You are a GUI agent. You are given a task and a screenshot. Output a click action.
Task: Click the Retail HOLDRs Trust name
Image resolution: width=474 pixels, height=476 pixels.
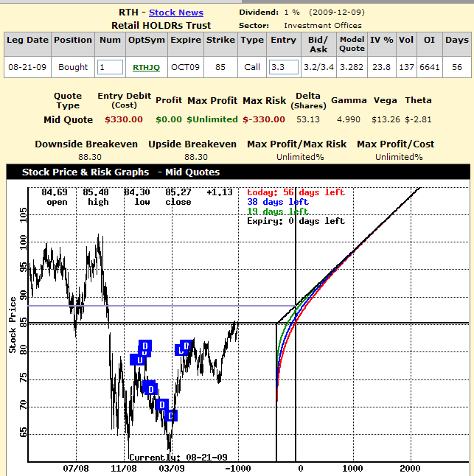click(x=161, y=26)
